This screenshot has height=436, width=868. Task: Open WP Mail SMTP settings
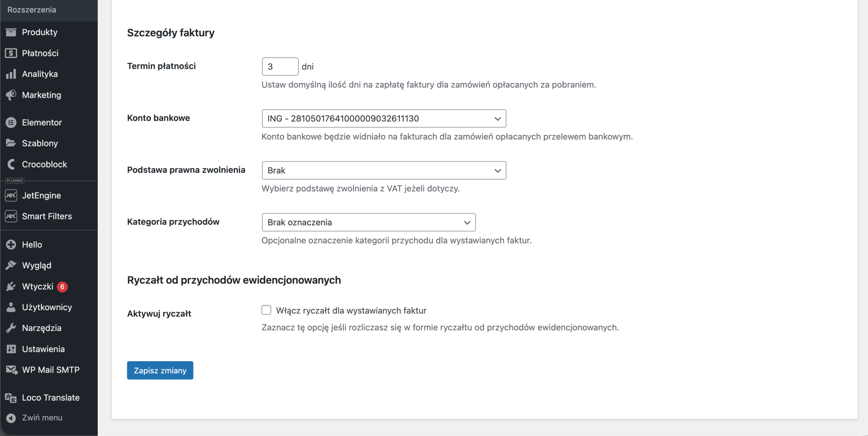[50, 370]
